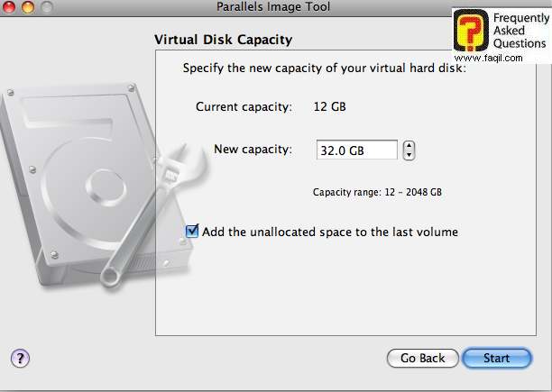Uncheck Add the unallocated space checkbox
This screenshot has width=552, height=392.
point(192,232)
